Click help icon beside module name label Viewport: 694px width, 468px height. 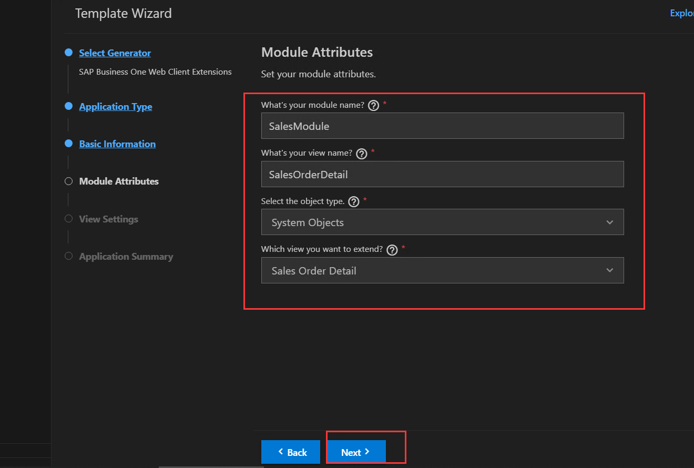point(374,106)
